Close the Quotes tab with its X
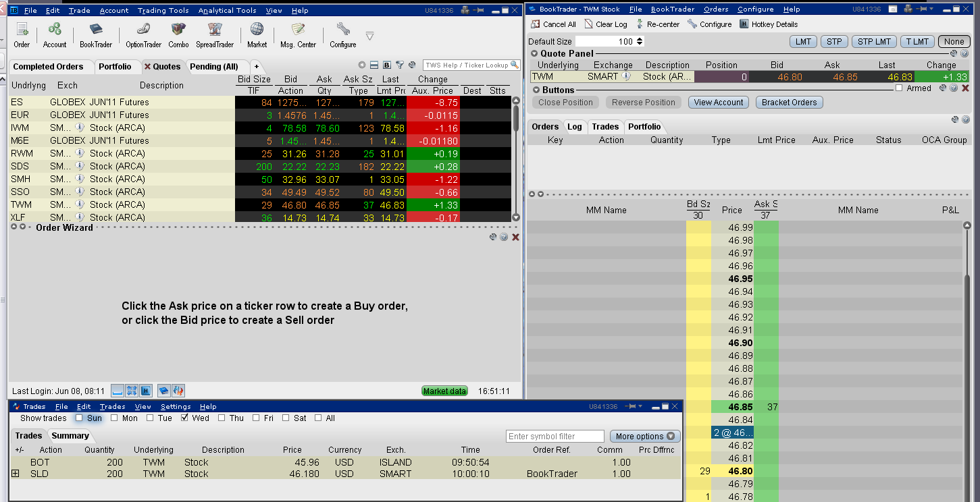The height and width of the screenshot is (502, 980). click(147, 67)
